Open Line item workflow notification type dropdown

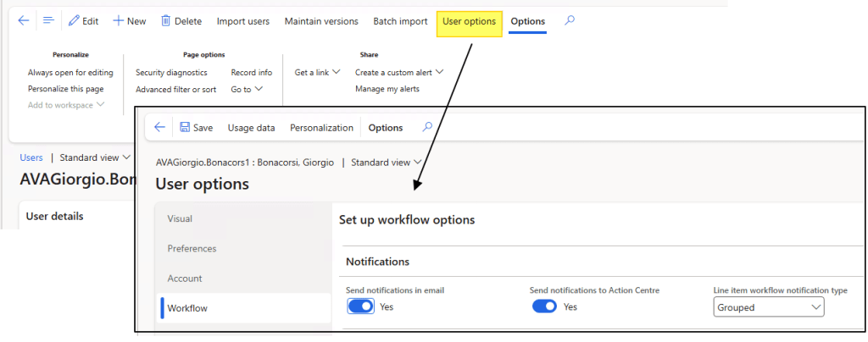769,307
